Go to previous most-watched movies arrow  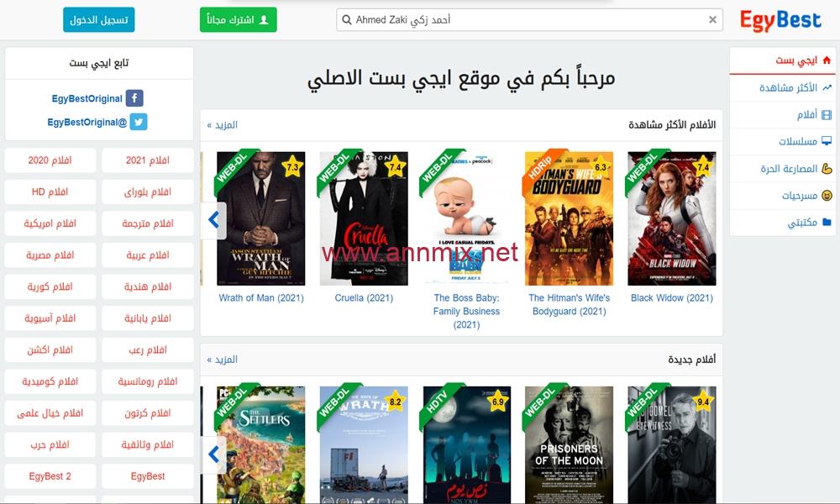(x=213, y=219)
